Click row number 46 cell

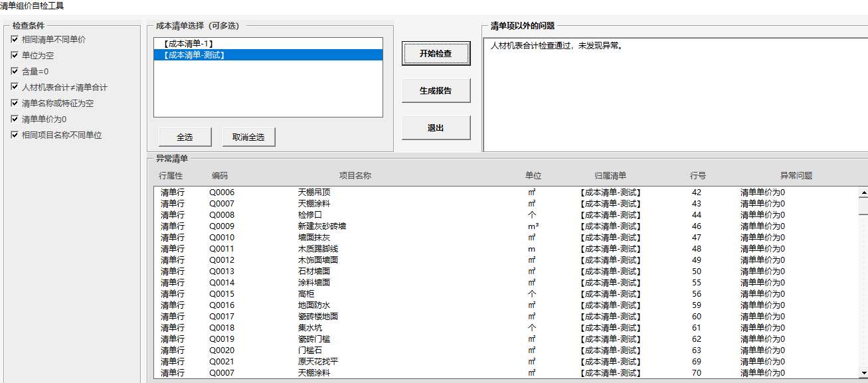pyautogui.click(x=697, y=226)
